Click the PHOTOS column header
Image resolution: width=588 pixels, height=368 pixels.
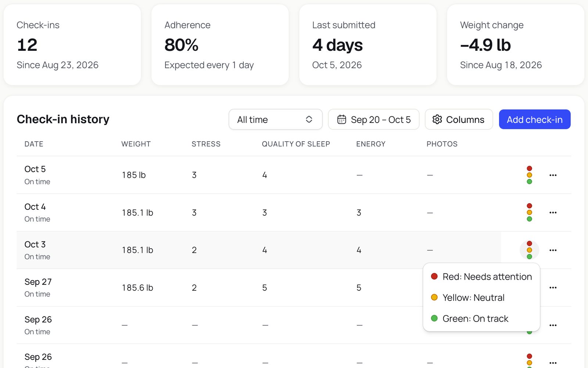442,144
